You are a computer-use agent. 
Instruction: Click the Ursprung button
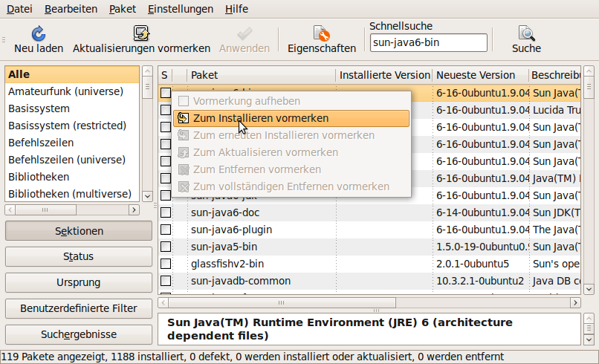pyautogui.click(x=79, y=282)
